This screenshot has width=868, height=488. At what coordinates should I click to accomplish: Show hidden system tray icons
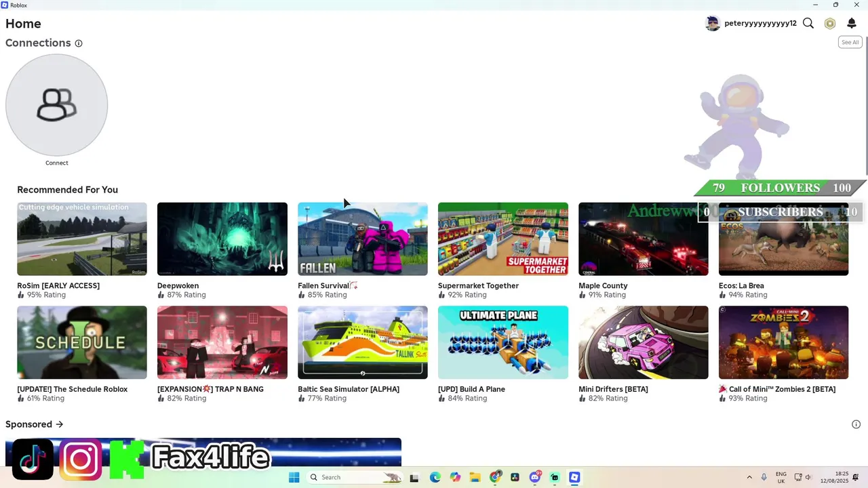(x=749, y=477)
